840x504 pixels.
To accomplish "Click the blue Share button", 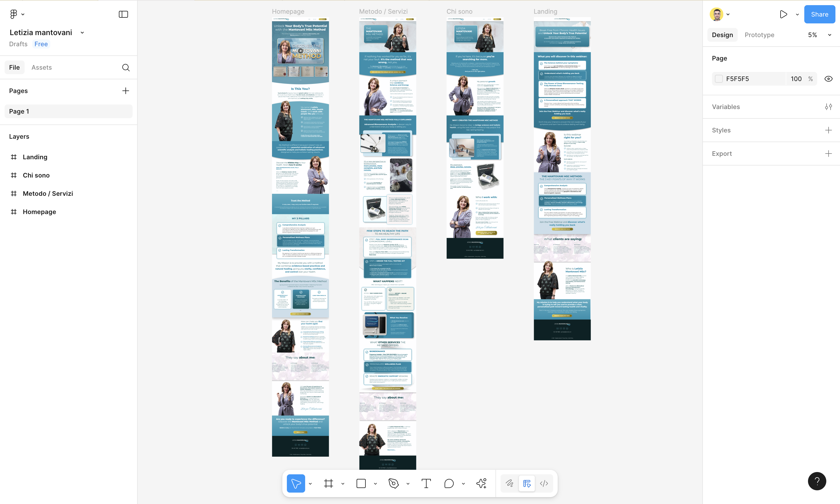I will pyautogui.click(x=819, y=14).
